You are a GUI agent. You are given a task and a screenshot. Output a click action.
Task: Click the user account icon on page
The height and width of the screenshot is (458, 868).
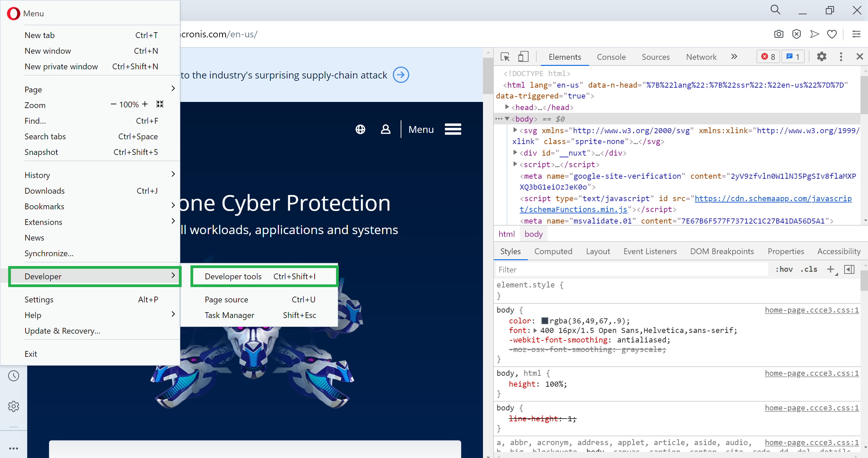point(385,129)
